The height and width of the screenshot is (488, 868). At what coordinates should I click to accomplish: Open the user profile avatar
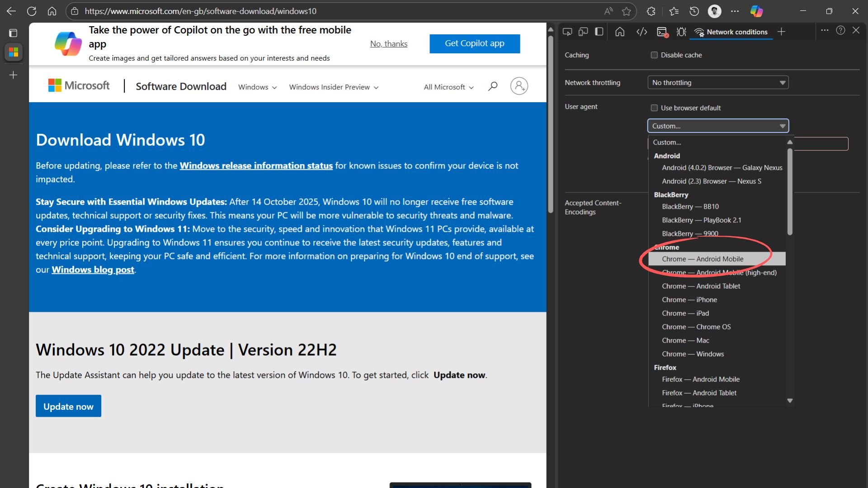coord(715,11)
